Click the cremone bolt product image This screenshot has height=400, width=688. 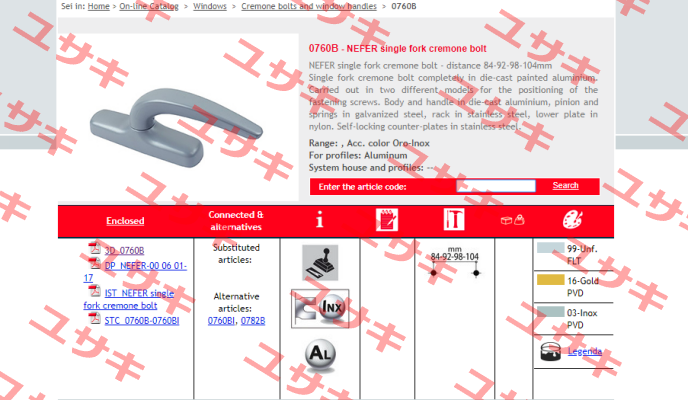point(176,127)
